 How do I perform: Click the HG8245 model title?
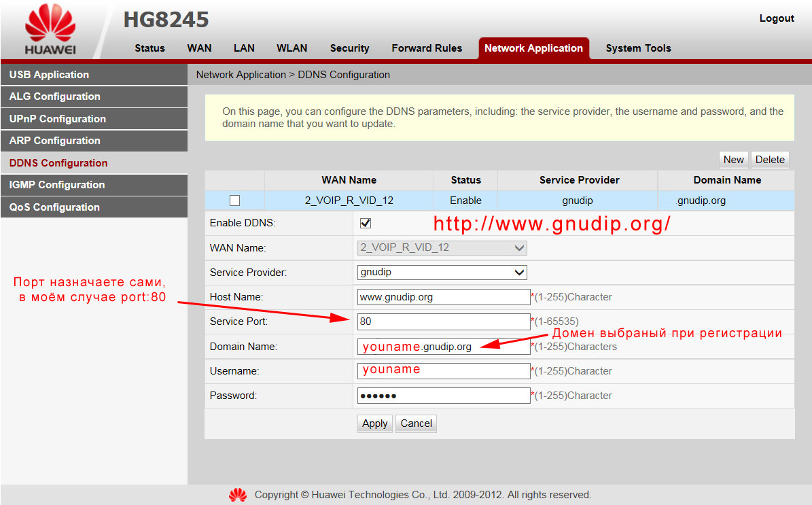[166, 20]
